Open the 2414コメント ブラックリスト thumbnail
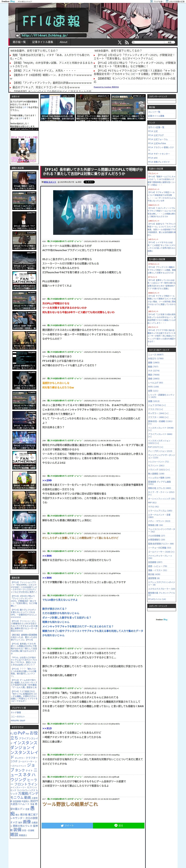Image resolution: width=186 pixels, height=868 pixels. coord(93,108)
